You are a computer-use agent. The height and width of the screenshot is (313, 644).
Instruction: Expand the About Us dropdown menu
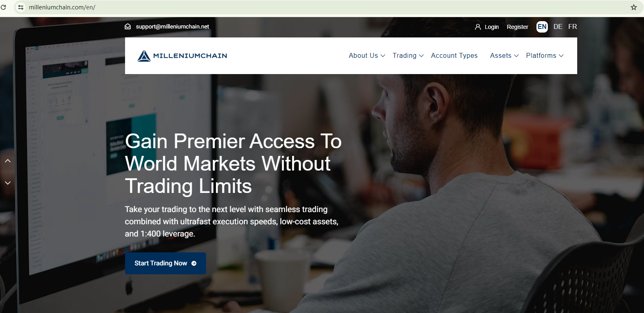click(367, 56)
